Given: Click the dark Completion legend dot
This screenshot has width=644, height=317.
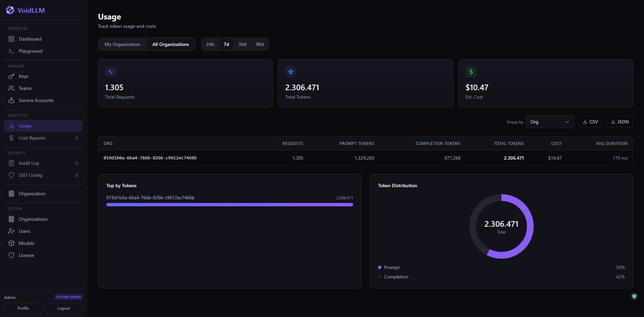Looking at the screenshot, I should (380, 277).
